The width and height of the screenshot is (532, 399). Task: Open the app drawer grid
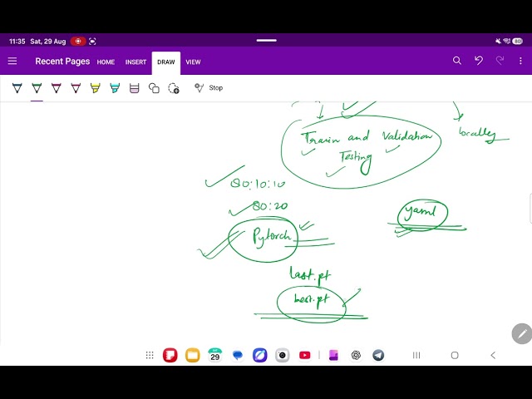pos(150,355)
